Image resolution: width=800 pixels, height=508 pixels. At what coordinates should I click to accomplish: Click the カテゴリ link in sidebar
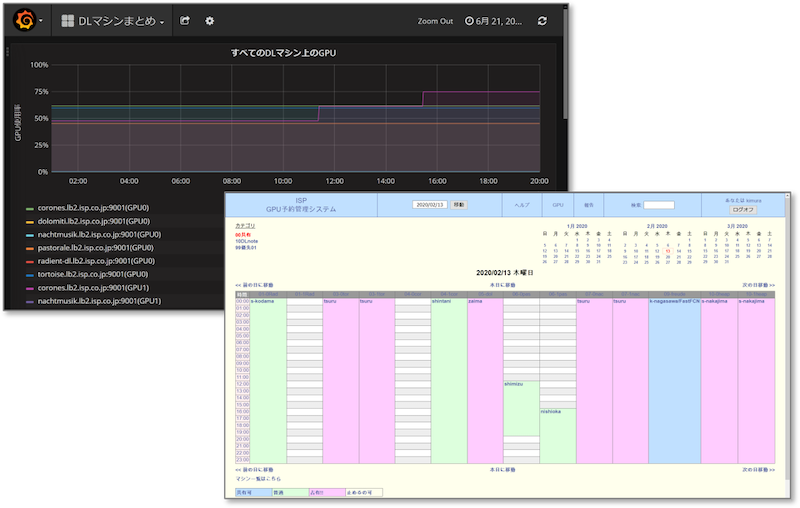(x=245, y=227)
